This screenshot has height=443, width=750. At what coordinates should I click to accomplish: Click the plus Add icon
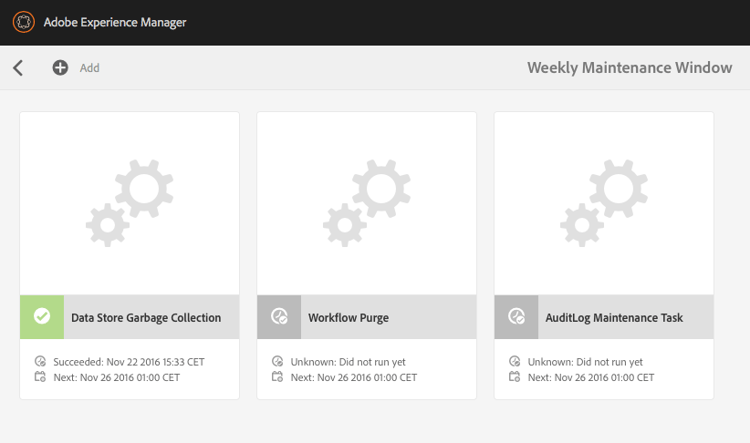click(60, 67)
